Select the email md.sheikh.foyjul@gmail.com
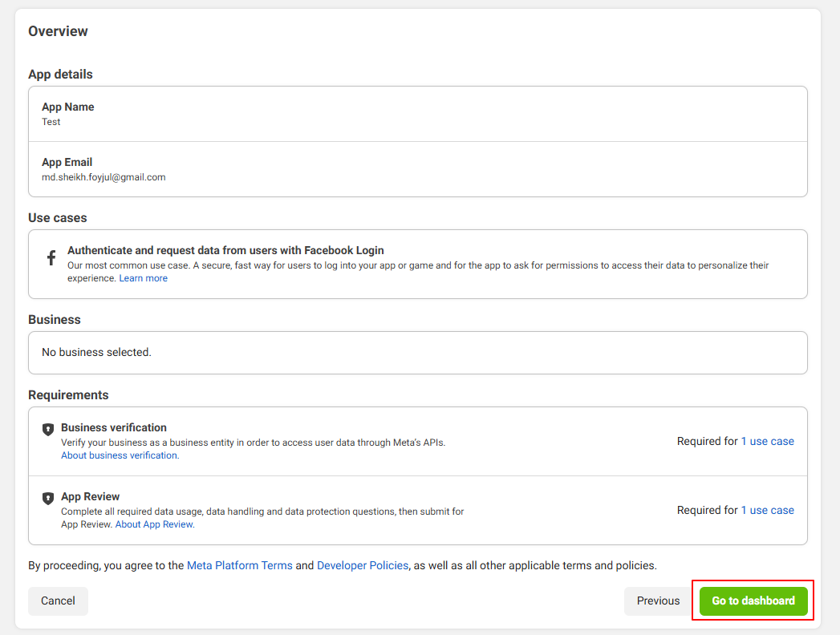This screenshot has height=635, width=840. click(x=103, y=177)
